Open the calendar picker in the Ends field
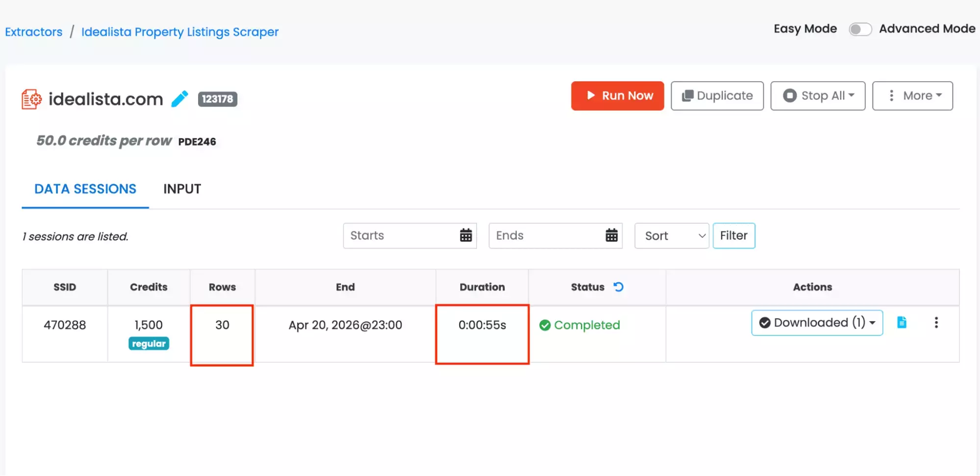 611,235
